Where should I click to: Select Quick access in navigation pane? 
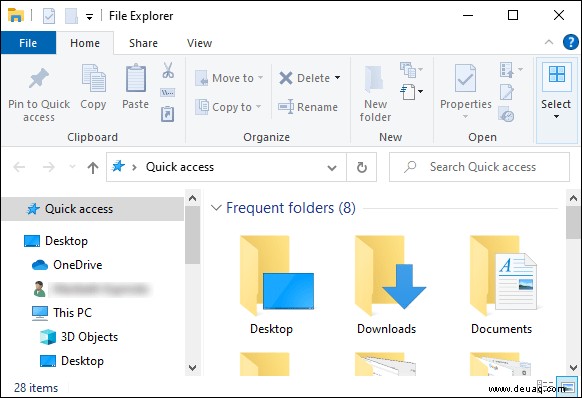coord(93,209)
